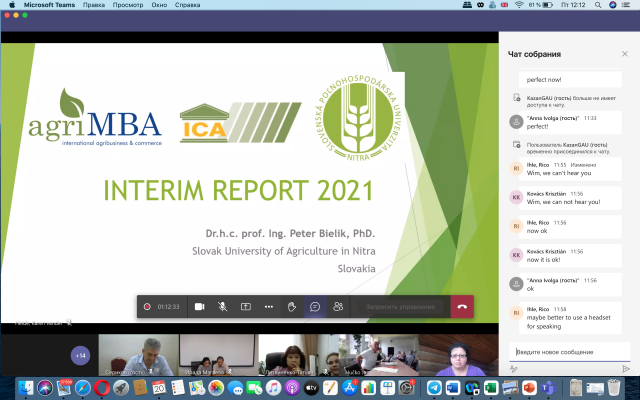Open Photos from the Dock
This screenshot has height=400, width=640.
pos(216,388)
